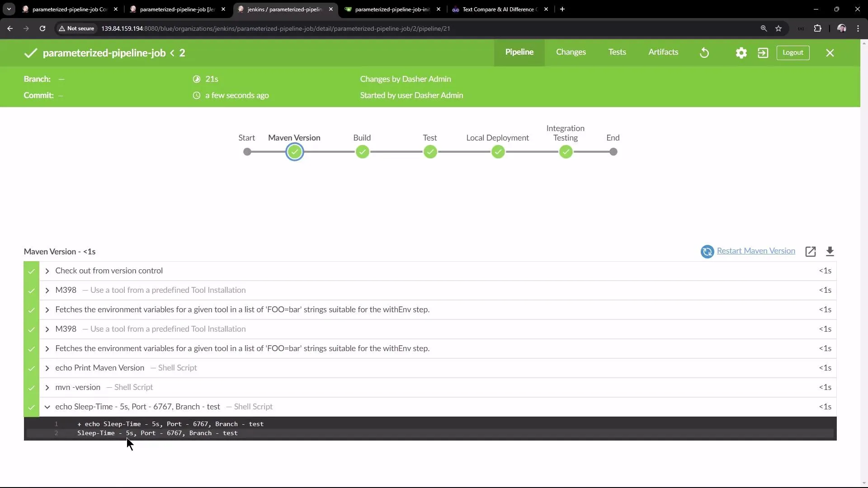The width and height of the screenshot is (868, 488).
Task: Download the Maven Version step log
Action: (831, 252)
